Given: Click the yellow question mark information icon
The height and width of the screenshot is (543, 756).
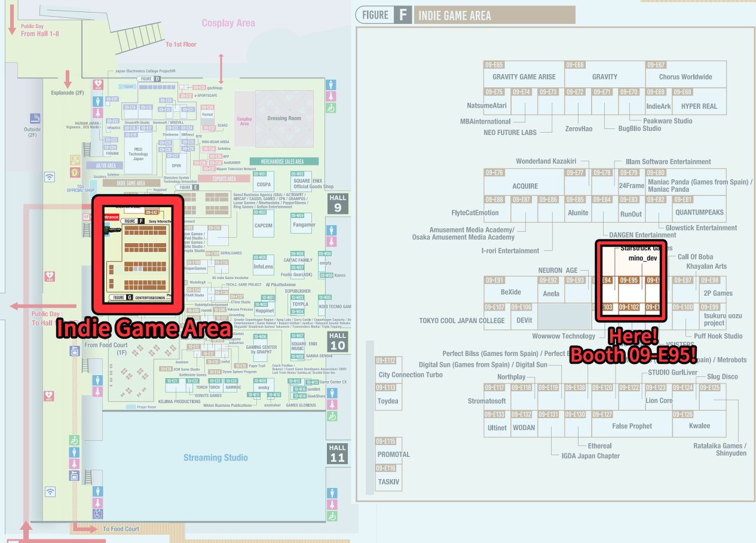Looking at the screenshot, I should click(75, 173).
